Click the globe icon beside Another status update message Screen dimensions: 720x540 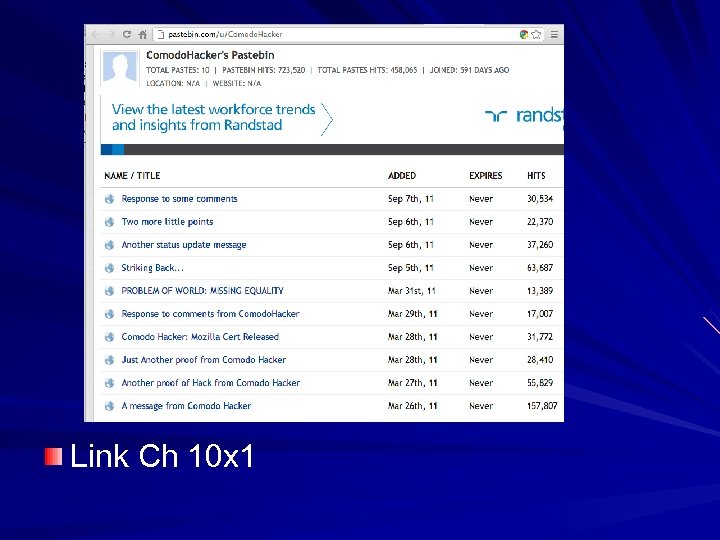[109, 245]
